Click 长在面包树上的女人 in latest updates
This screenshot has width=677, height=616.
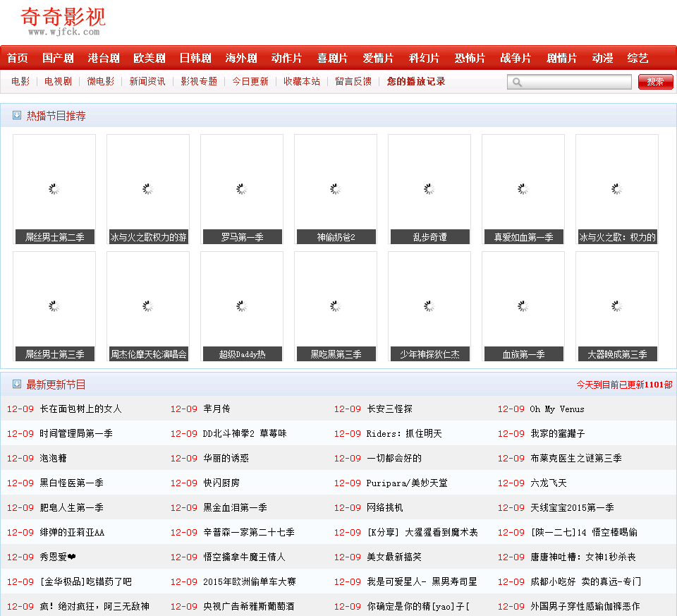click(x=80, y=409)
